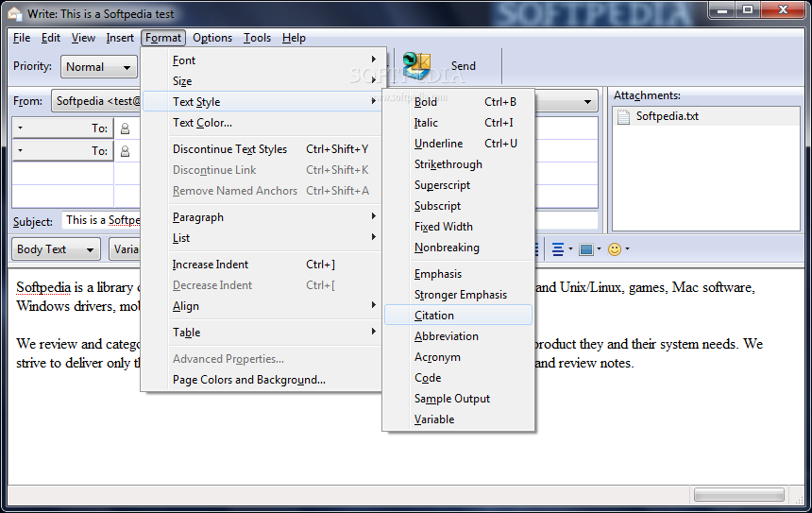Apply Variable text style
812x513 pixels.
(x=458, y=419)
